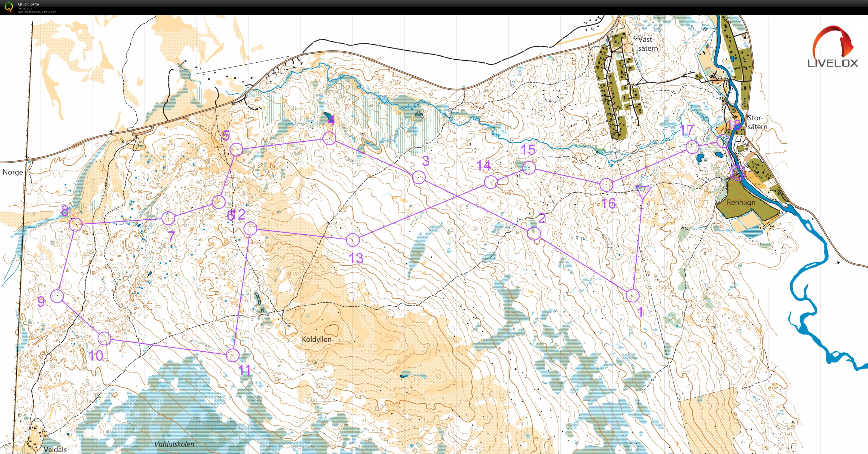This screenshot has height=454, width=868.
Task: Select control circle 11
Action: pos(233,355)
